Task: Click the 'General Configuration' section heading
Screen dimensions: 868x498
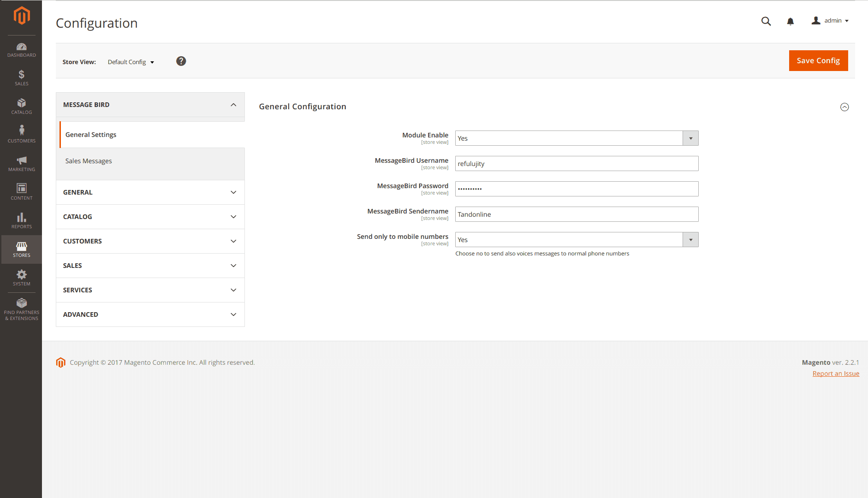Action: [x=303, y=107]
